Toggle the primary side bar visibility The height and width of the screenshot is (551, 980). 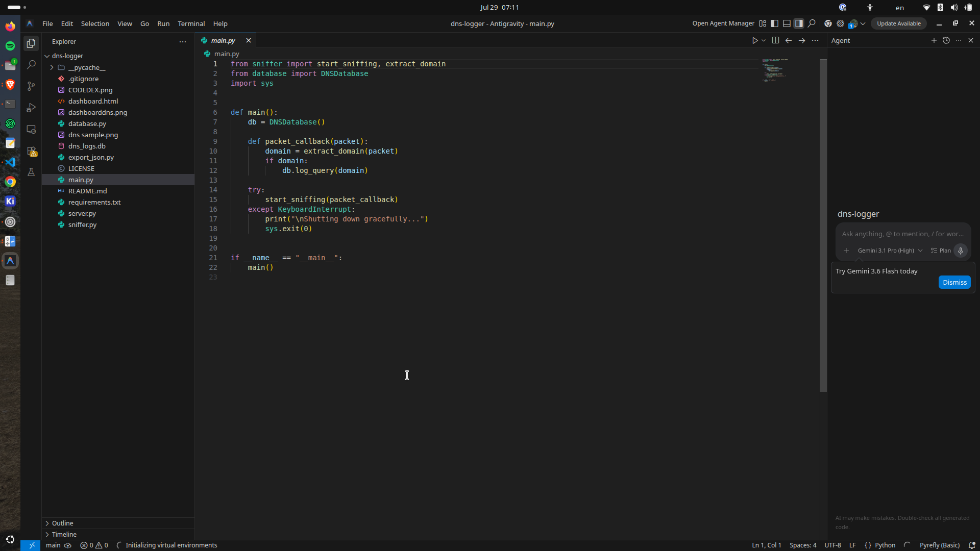pos(774,23)
